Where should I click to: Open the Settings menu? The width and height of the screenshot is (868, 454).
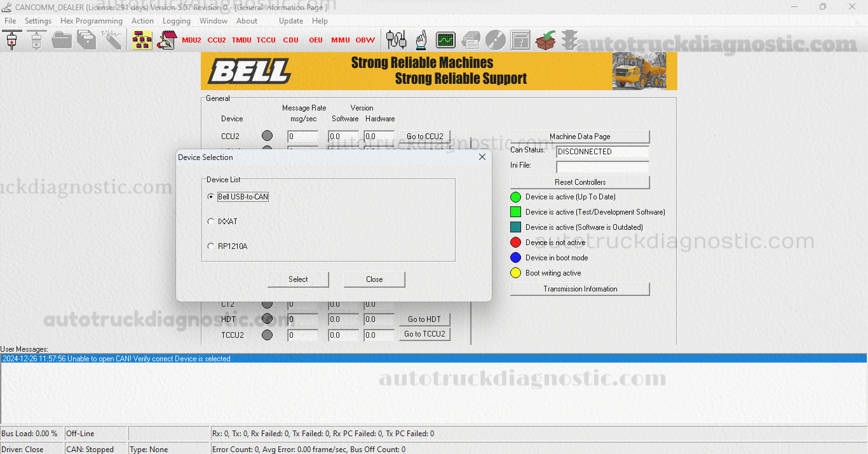38,21
